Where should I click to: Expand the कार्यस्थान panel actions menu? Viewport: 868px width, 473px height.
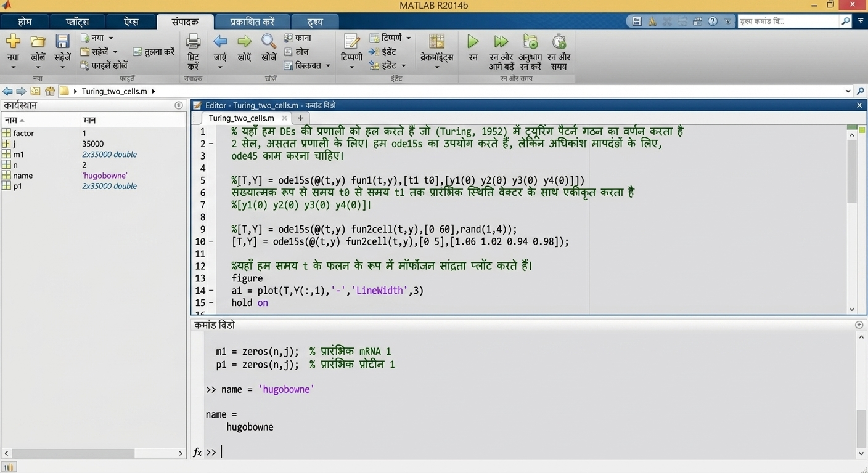point(179,105)
